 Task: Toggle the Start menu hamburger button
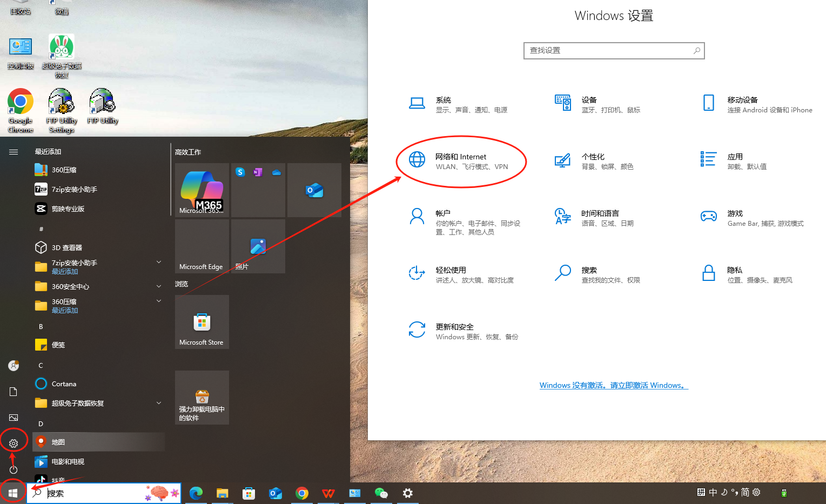point(14,152)
